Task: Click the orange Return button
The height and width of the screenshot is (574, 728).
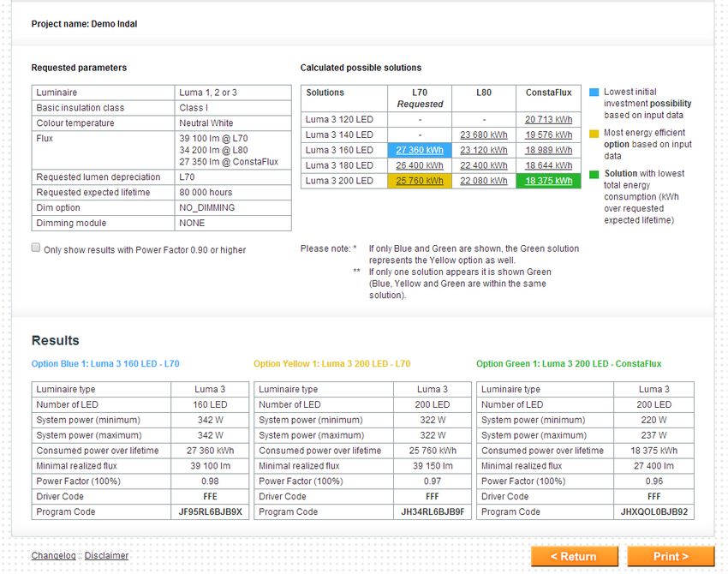Action: coord(575,556)
